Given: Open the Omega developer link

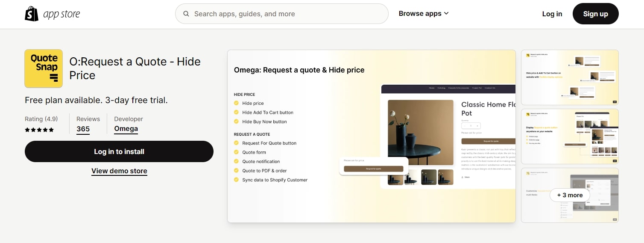Looking at the screenshot, I should [126, 129].
